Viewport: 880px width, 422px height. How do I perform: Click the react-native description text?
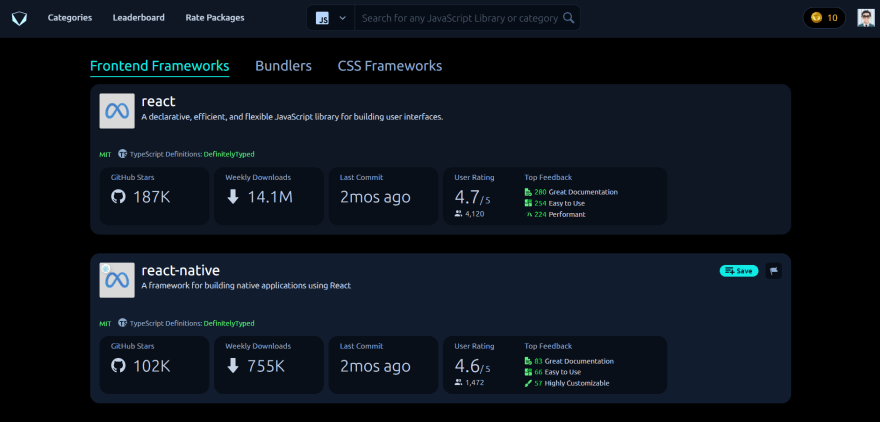(246, 286)
